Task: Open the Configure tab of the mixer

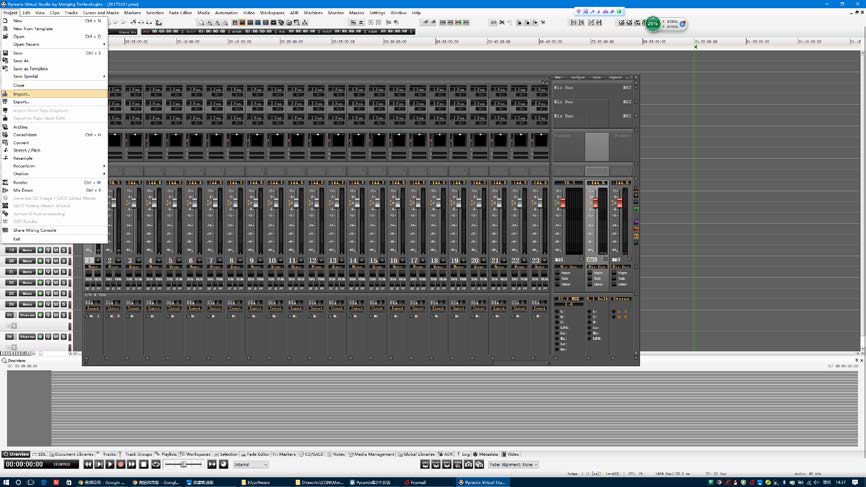Action: (x=578, y=77)
